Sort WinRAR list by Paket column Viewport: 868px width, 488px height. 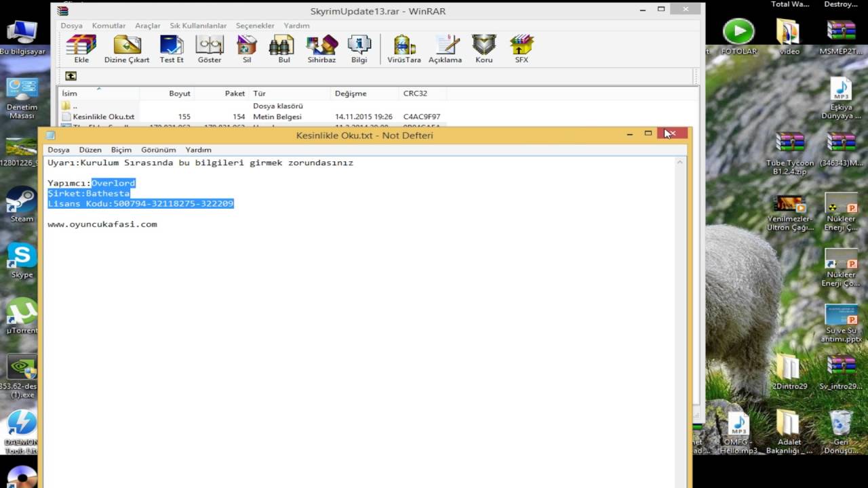coord(222,94)
